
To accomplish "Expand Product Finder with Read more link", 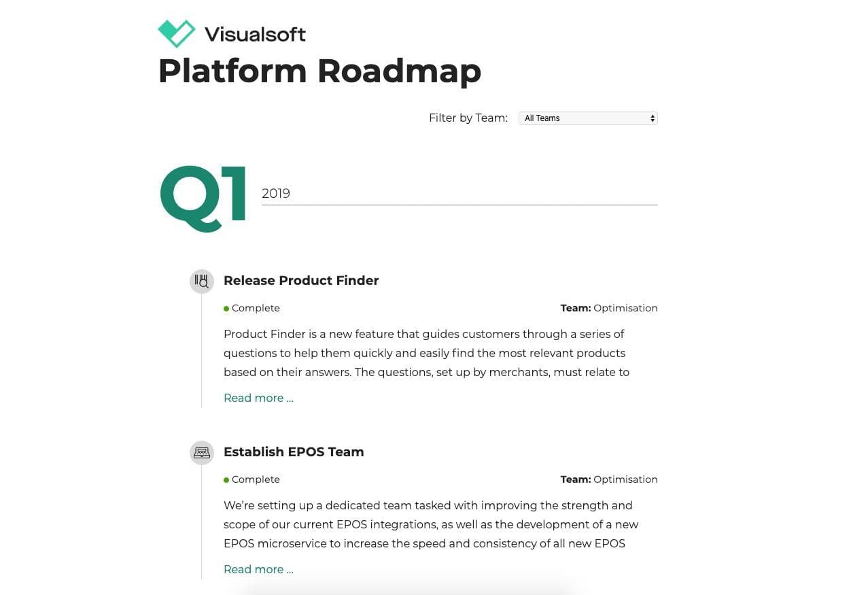I will click(x=258, y=398).
